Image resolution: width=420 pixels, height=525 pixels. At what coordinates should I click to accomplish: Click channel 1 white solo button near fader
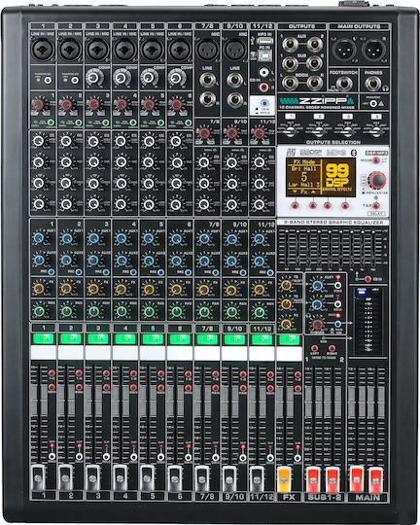pyautogui.click(x=52, y=456)
